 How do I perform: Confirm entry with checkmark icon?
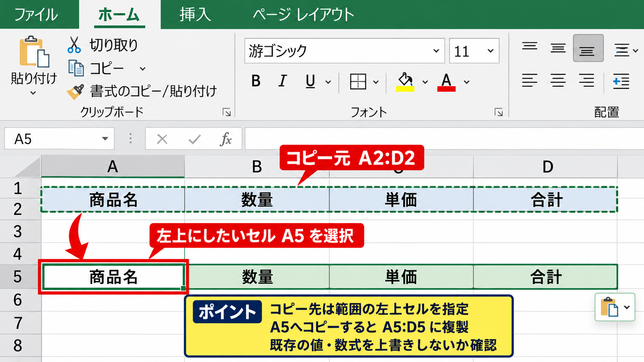tap(195, 139)
